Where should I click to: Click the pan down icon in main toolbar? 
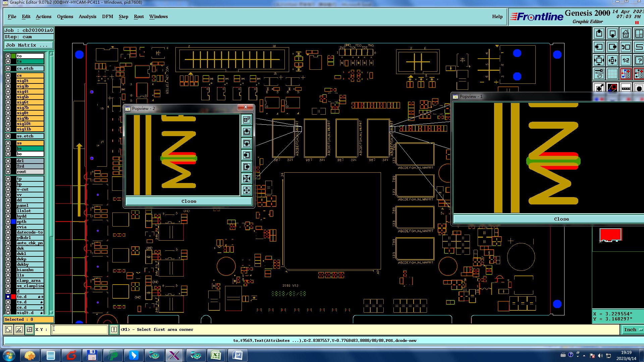(x=612, y=34)
